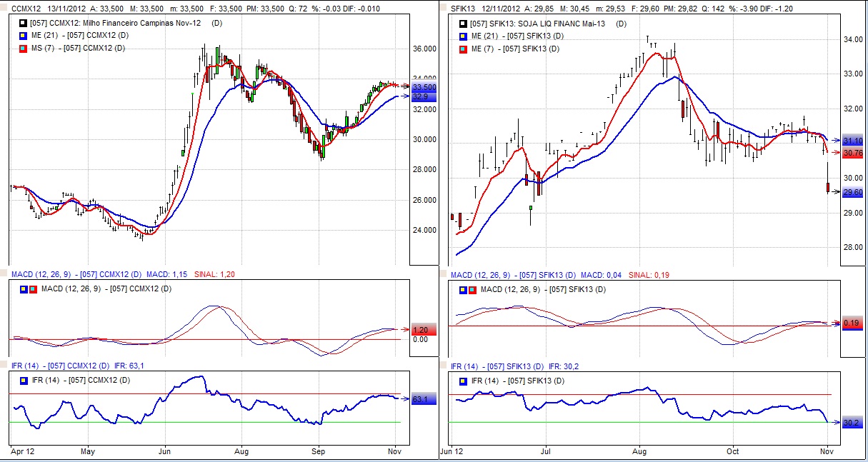Click the 63.1 IFR value tag for CCMX12
Viewport: 868px width, 462px height.
click(x=420, y=399)
